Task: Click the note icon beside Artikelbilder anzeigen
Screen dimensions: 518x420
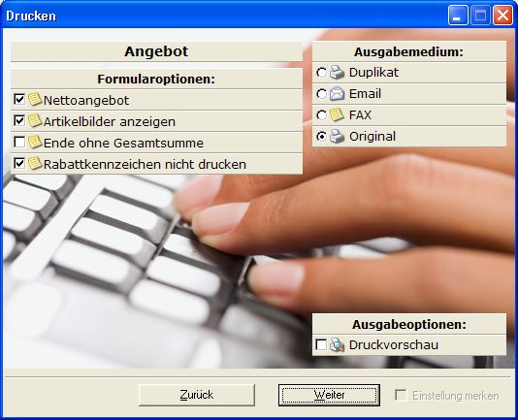Action: tap(35, 121)
